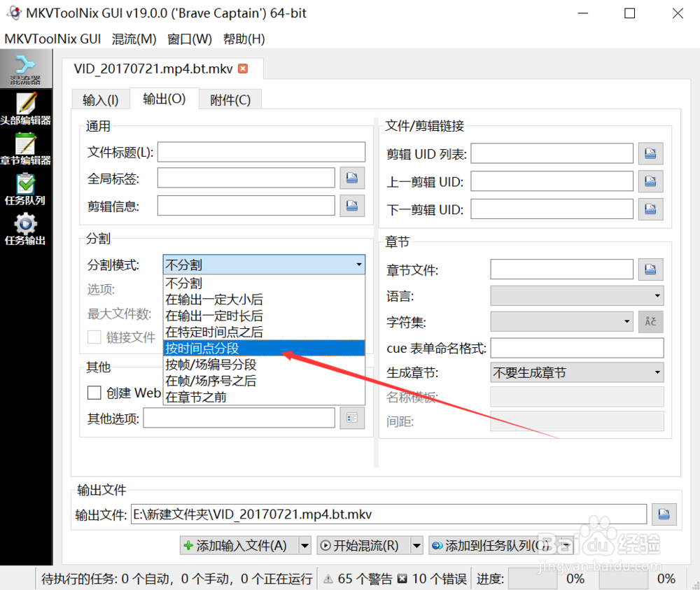Open the chapter editor tool

(25, 149)
